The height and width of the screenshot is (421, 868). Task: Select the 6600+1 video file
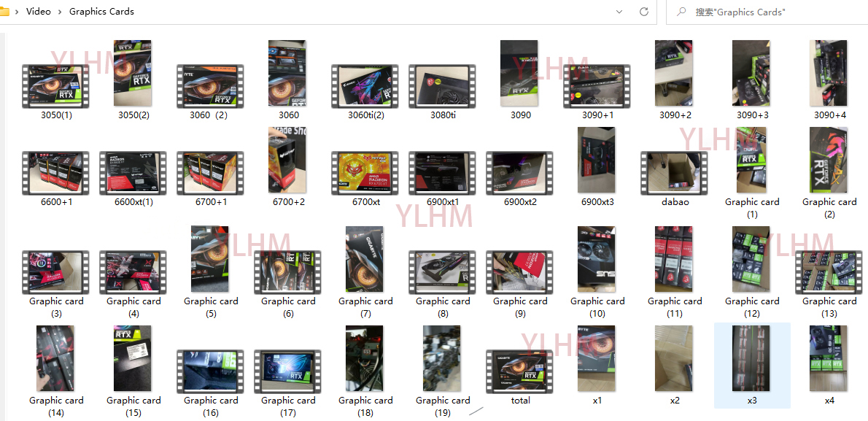55,173
